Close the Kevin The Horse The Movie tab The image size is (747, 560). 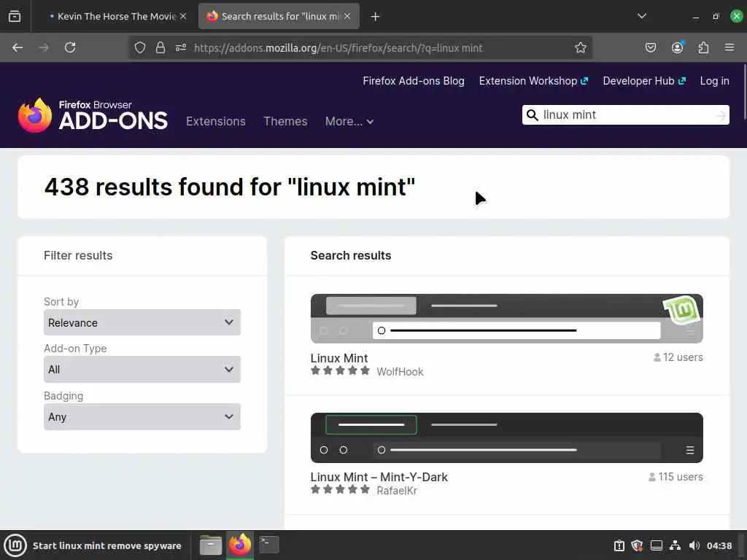183,16
